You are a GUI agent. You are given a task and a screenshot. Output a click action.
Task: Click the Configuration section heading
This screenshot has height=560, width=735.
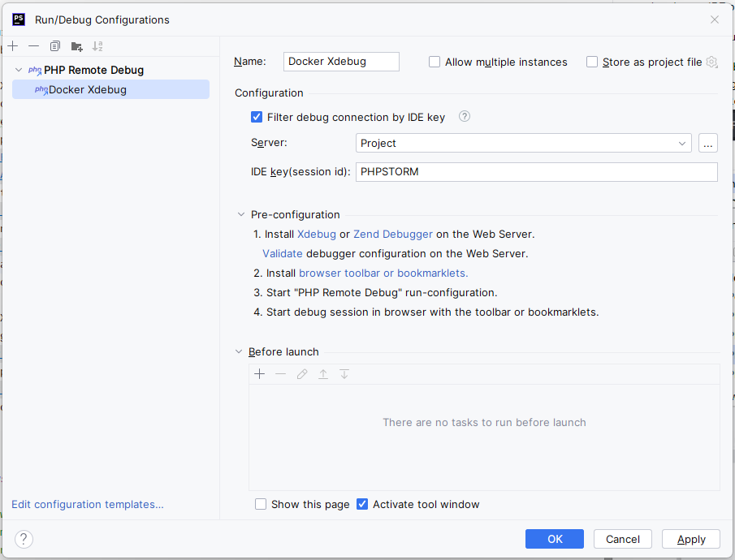point(269,93)
